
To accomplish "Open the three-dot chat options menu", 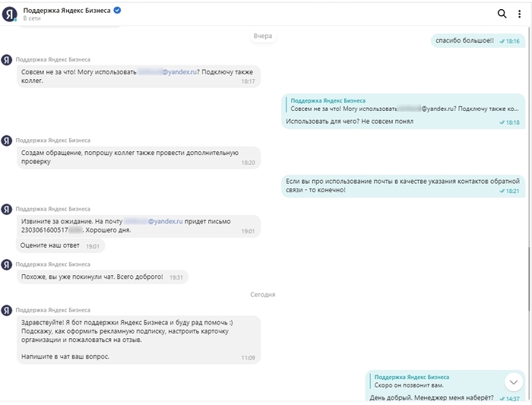I will (520, 14).
